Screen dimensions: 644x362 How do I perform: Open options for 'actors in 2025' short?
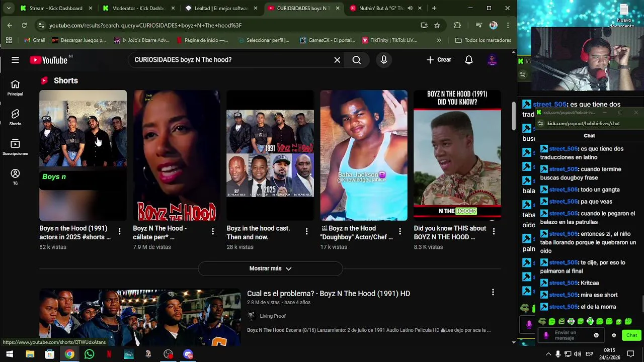(119, 231)
